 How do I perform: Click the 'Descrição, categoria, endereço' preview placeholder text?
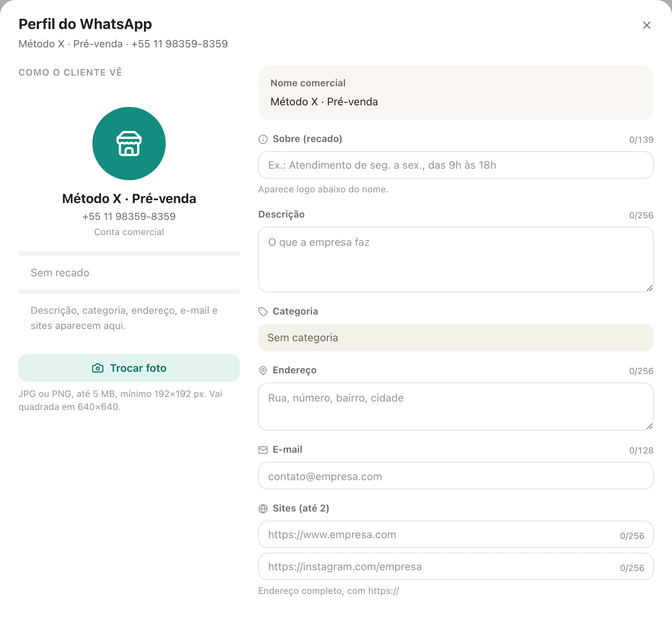pyautogui.click(x=124, y=318)
